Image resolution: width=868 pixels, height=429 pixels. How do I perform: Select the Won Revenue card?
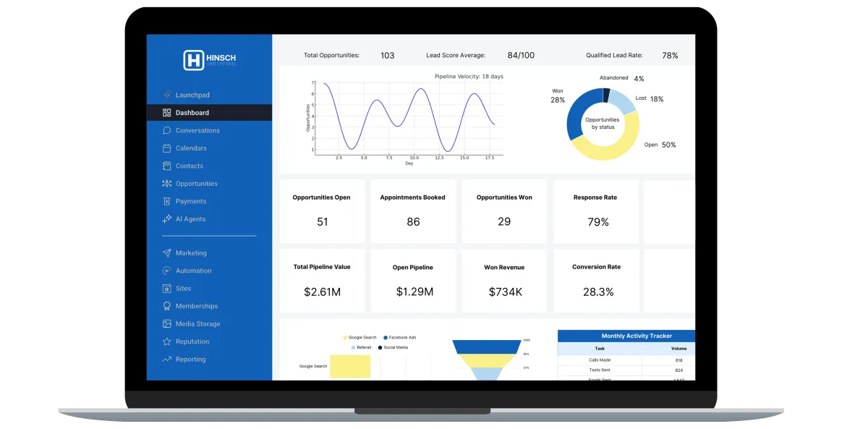(504, 281)
